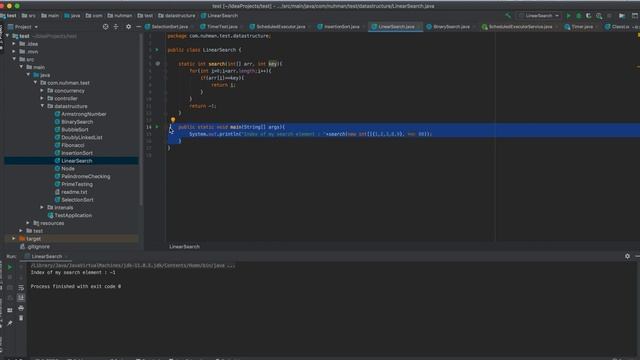Click datastructure in the navigation breadcrumb
The image size is (640, 360).
coord(177,16)
